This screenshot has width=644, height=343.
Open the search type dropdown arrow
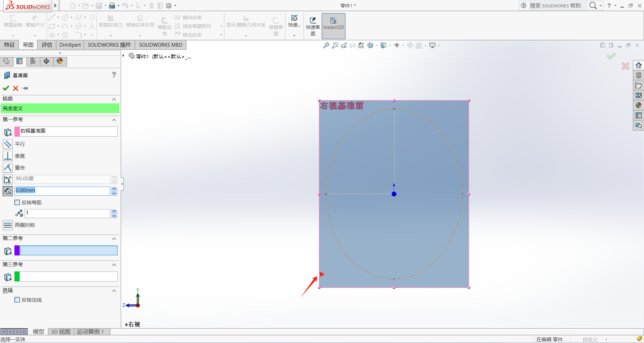coord(601,6)
